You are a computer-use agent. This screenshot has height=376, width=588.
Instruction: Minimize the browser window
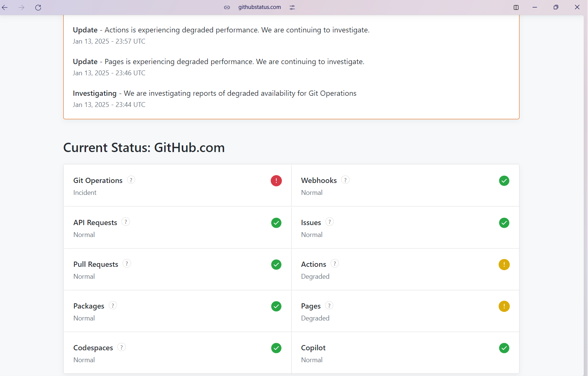(x=535, y=7)
